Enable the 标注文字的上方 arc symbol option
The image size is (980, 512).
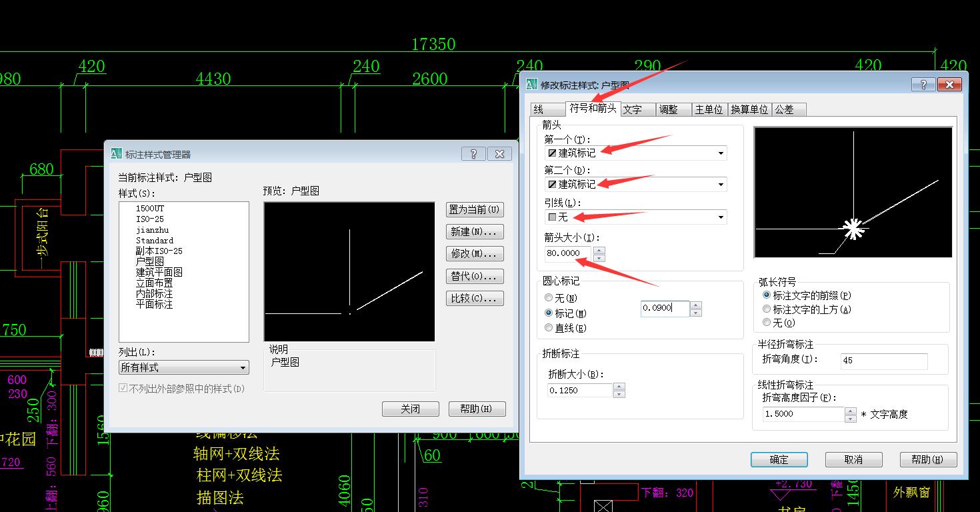click(x=767, y=308)
